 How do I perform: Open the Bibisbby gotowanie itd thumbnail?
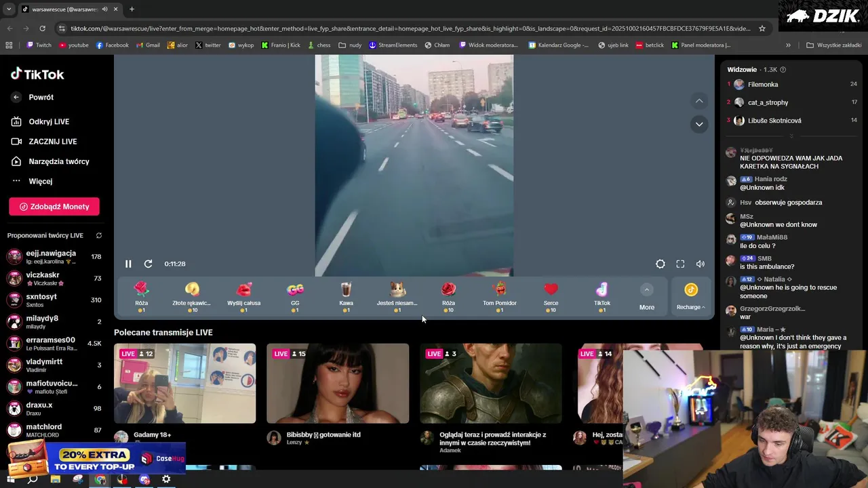[338, 384]
